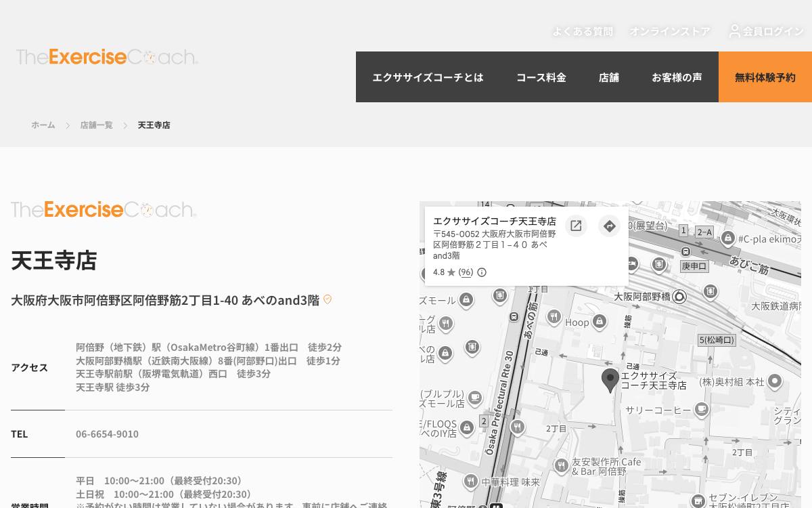The height and width of the screenshot is (508, 812).
Task: Click the bus stop icon on あべの筋
Action: (x=514, y=316)
